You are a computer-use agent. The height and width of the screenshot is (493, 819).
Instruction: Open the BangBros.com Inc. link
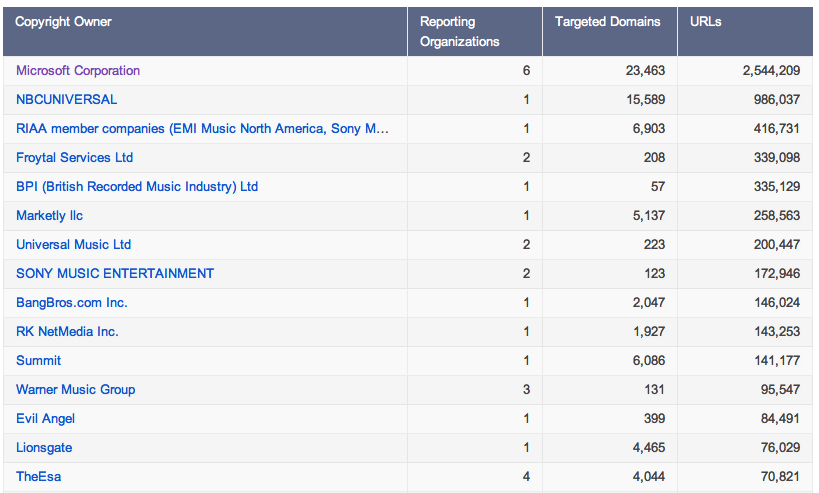point(72,303)
